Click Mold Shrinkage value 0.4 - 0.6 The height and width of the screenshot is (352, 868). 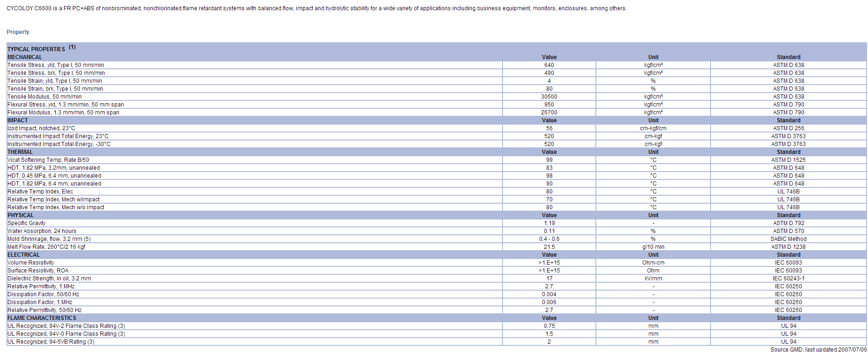[x=549, y=239]
